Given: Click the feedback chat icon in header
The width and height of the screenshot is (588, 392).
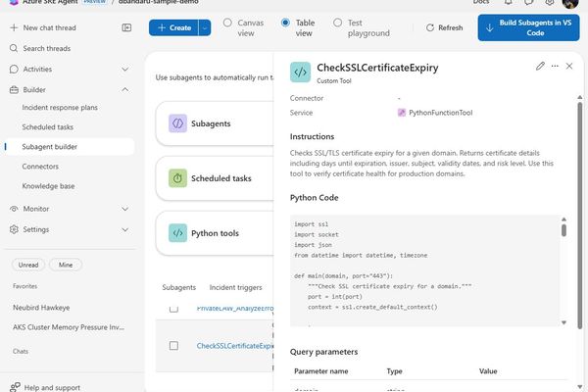Looking at the screenshot, I should click(529, 2).
